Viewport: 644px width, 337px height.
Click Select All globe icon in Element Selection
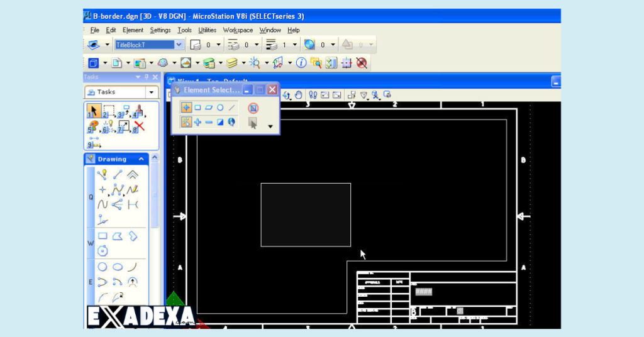click(x=231, y=122)
